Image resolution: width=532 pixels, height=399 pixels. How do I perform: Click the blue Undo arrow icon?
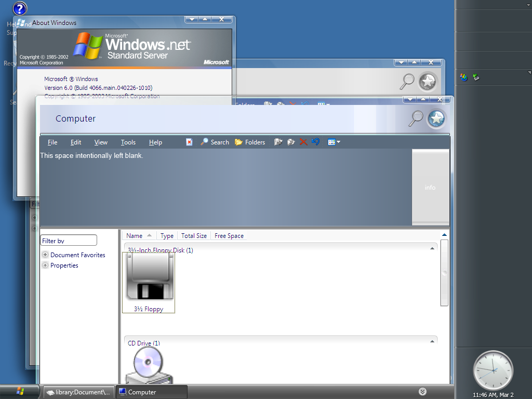(x=315, y=141)
